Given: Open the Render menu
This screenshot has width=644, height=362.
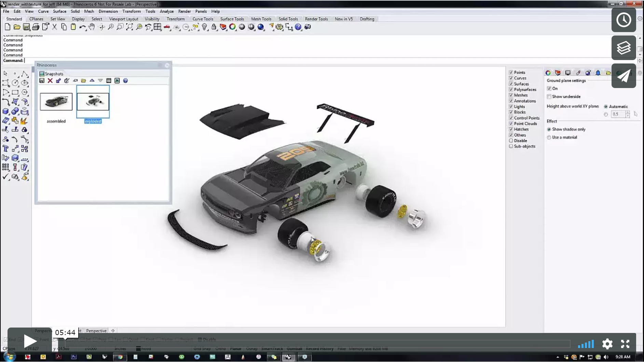Looking at the screenshot, I should [x=184, y=11].
